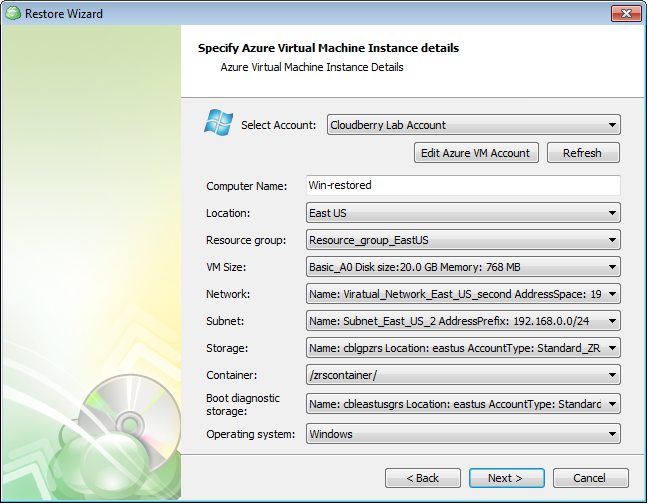
Task: Proceed with the Next button
Action: point(506,478)
